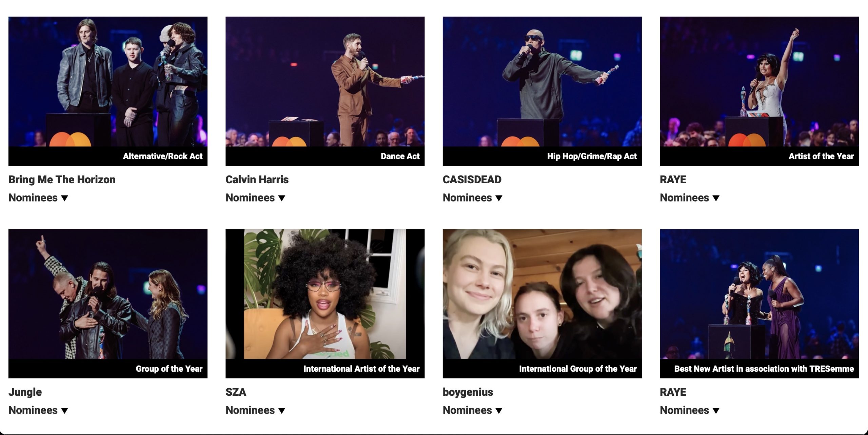Expand Nominees under CASISDEAD
Screen dimensions: 868x435
pos(472,198)
